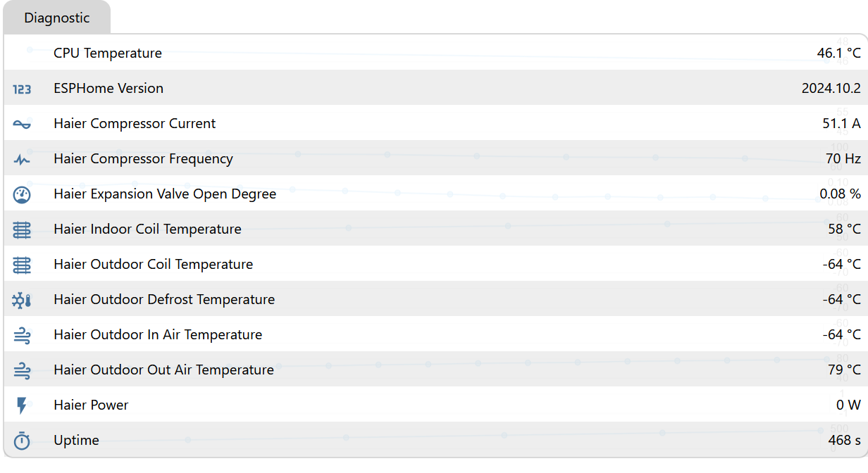Image resolution: width=868 pixels, height=473 pixels.
Task: Click the Haier Power lightning bolt icon
Action: point(22,405)
